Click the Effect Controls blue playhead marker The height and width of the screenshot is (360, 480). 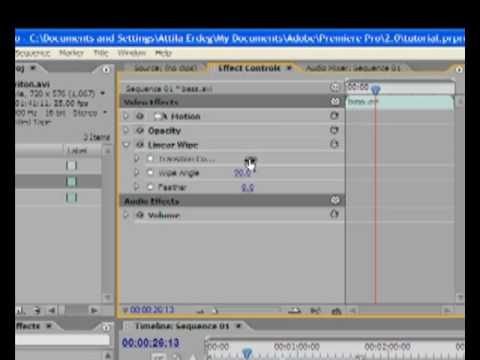pos(376,90)
